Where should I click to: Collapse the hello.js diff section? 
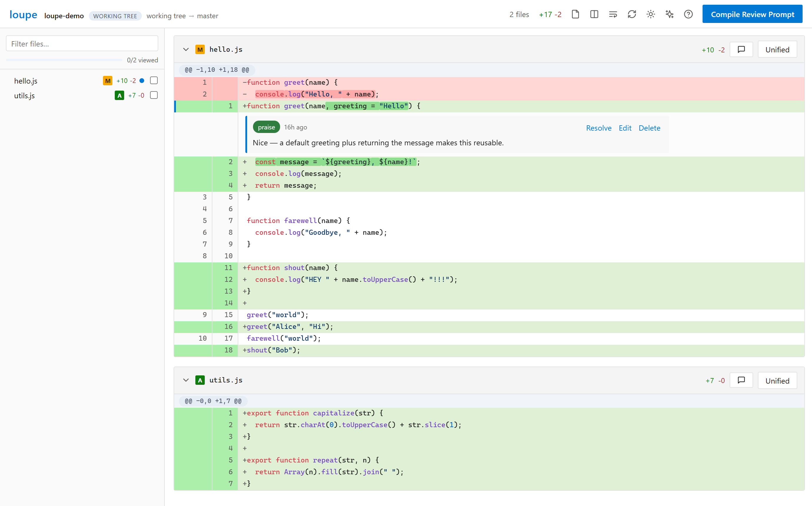coord(186,49)
